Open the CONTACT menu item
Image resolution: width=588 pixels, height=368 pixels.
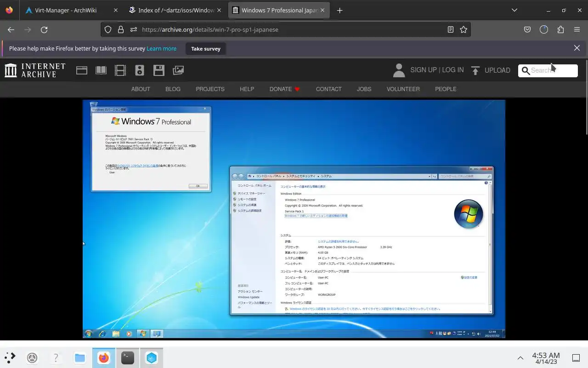coord(328,89)
